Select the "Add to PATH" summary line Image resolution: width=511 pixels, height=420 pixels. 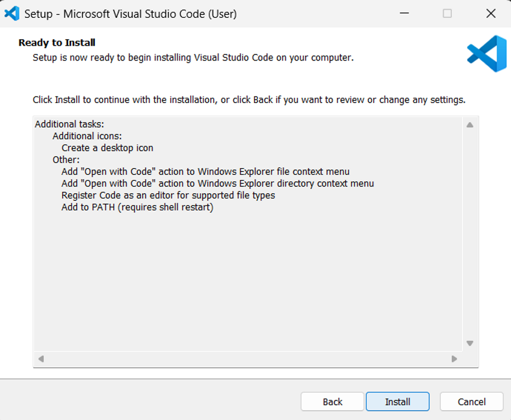(x=137, y=207)
